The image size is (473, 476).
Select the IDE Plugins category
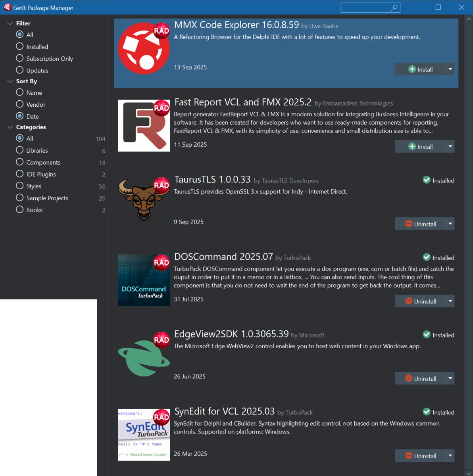pyautogui.click(x=20, y=174)
